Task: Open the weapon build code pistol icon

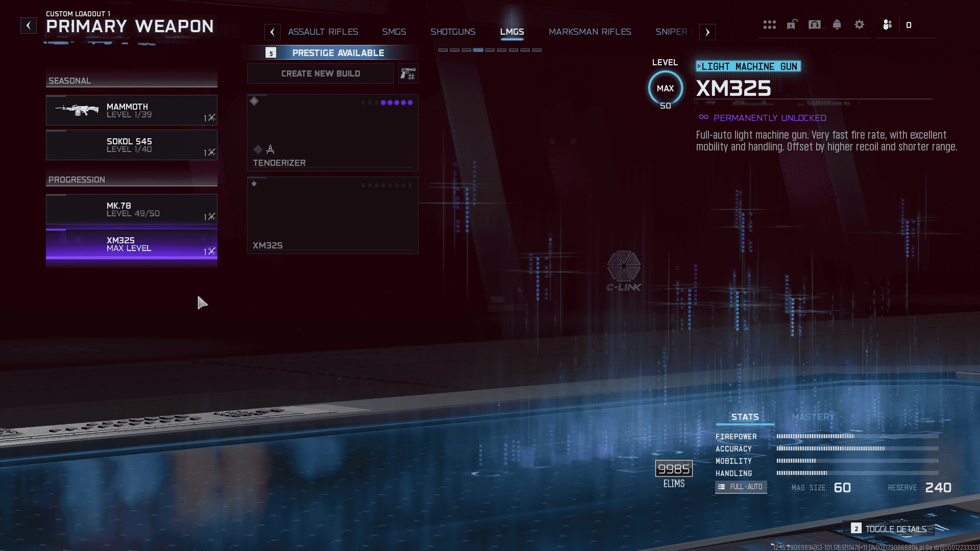Action: pyautogui.click(x=408, y=74)
